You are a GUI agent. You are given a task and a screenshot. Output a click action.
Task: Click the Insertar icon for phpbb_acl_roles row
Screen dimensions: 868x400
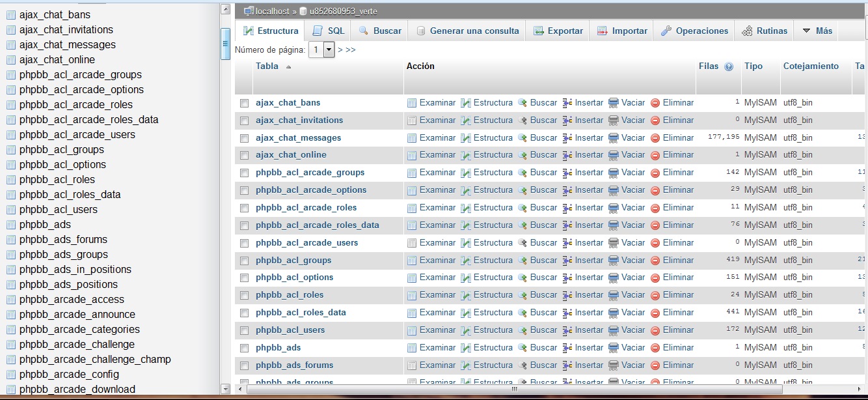click(x=567, y=295)
